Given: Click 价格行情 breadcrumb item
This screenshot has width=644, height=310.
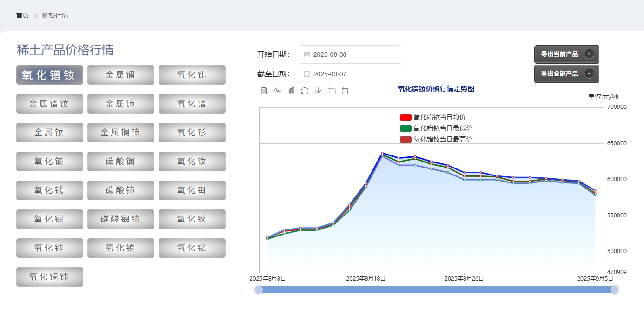Looking at the screenshot, I should pos(55,15).
